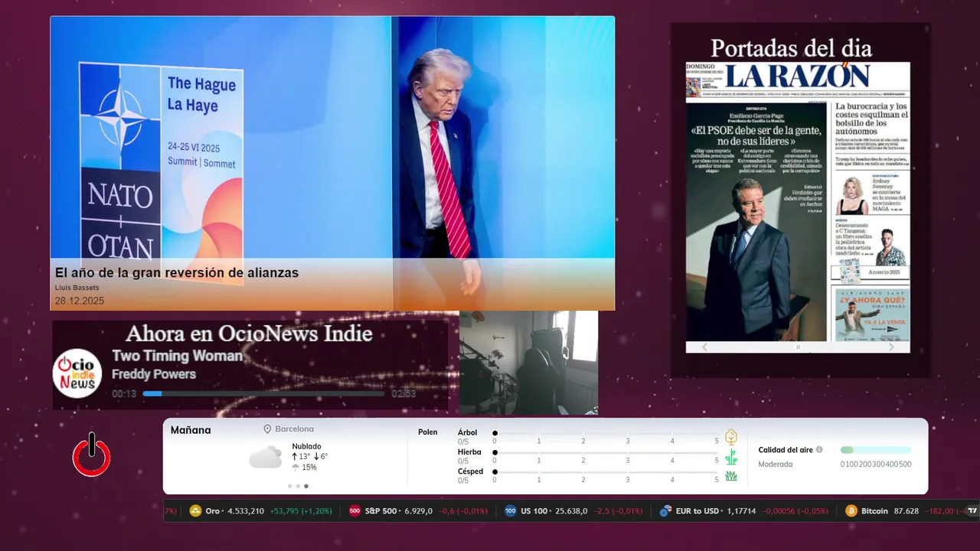Screen dimensions: 980x551
Task: Click the Sydney Sweeney story on cover
Action: [871, 195]
